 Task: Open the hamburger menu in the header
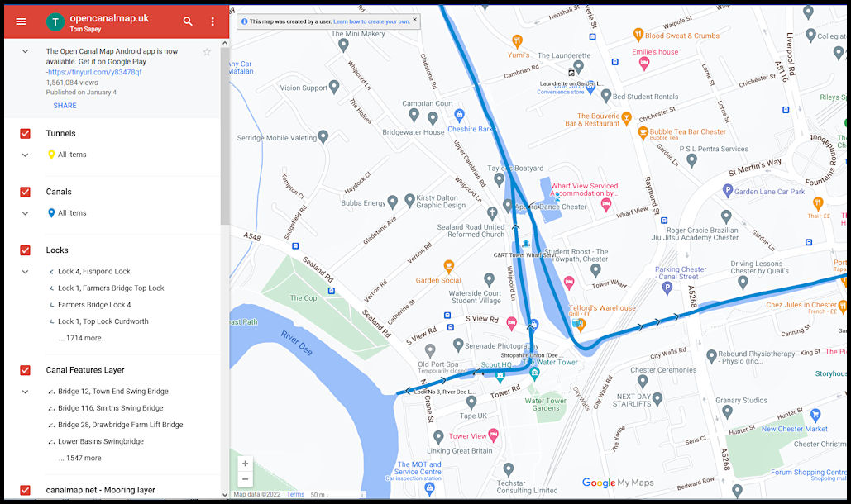(21, 21)
